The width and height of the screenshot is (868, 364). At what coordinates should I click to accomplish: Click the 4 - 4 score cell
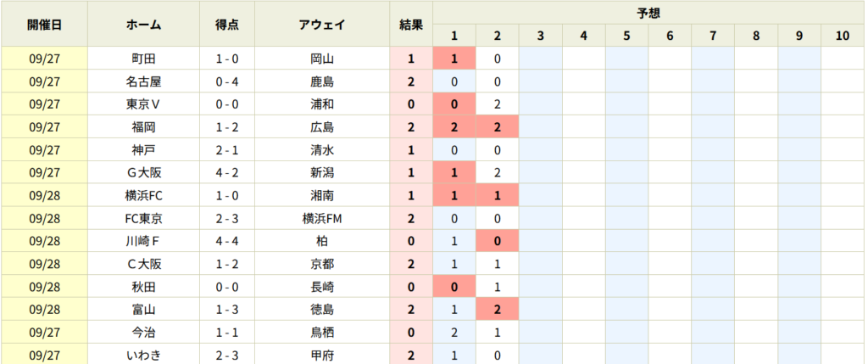(226, 241)
